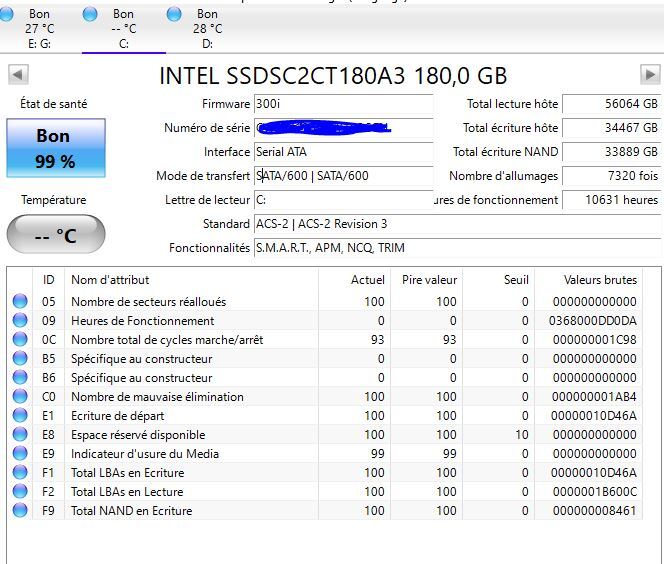Click status orb of attribute E8 row
Viewport: 664px width, 564px height.
(x=20, y=434)
